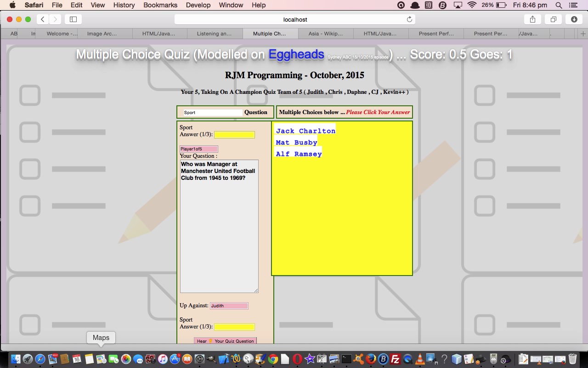Launch Firefox from the Dock
The image size is (588, 368).
371,359
